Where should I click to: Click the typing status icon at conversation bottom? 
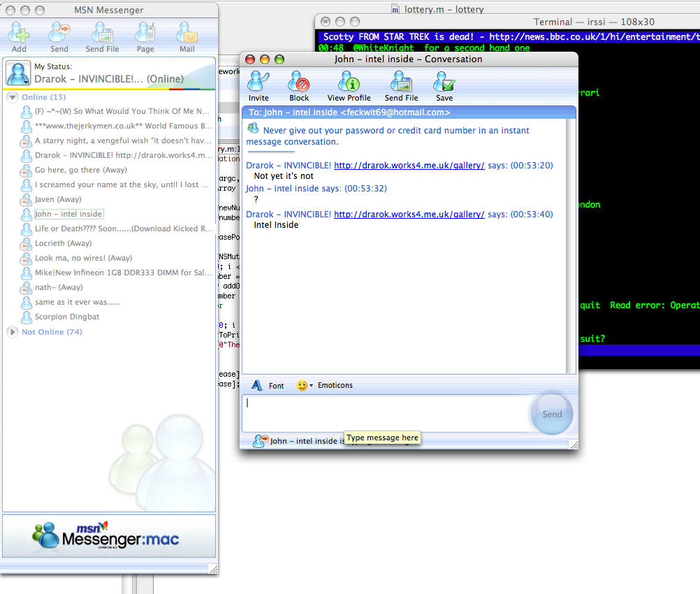pyautogui.click(x=261, y=441)
